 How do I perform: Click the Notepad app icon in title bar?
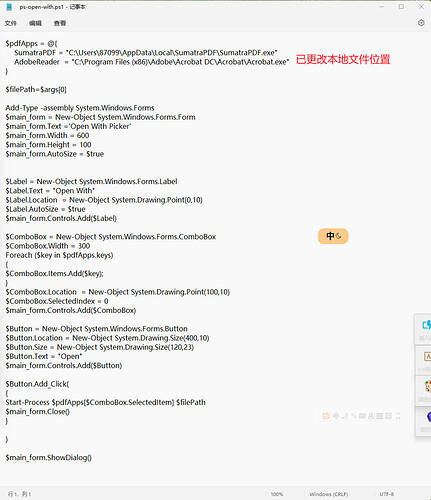coord(9,7)
